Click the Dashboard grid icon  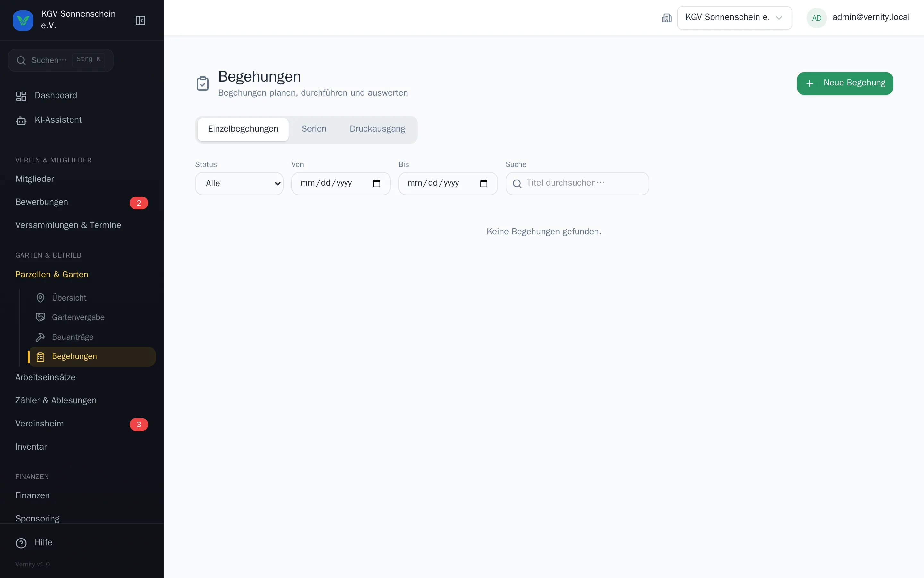(x=21, y=96)
